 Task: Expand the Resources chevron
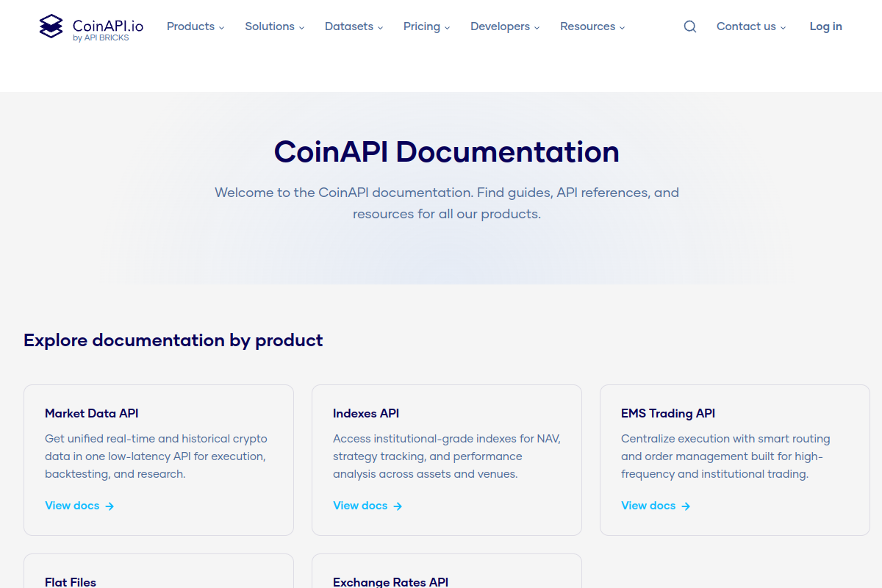click(x=622, y=27)
